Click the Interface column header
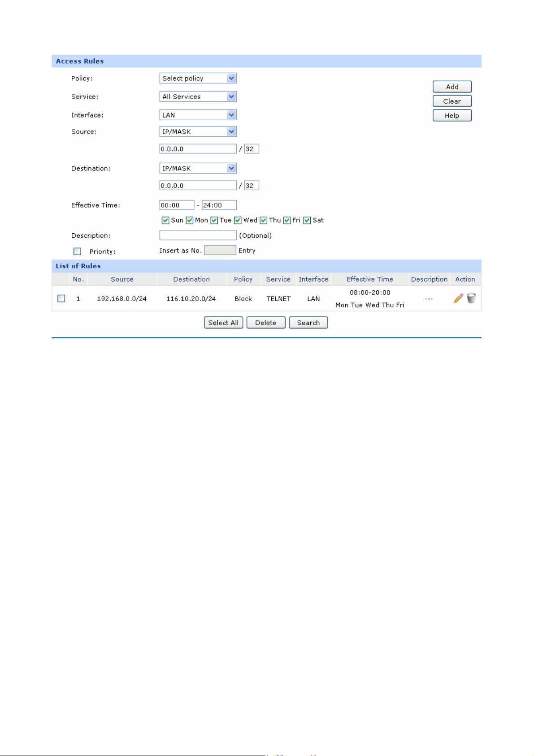Viewport: 534px width, 756px height. pos(313,279)
